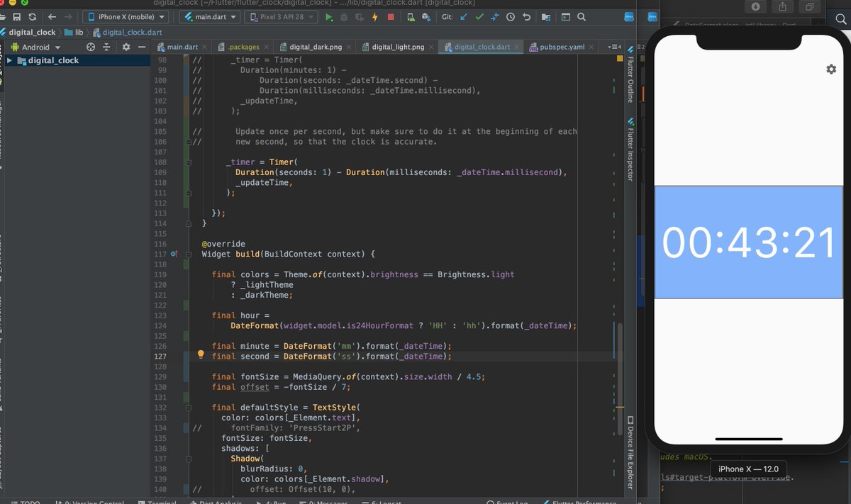Click the @override annotation on line 116

[223, 244]
